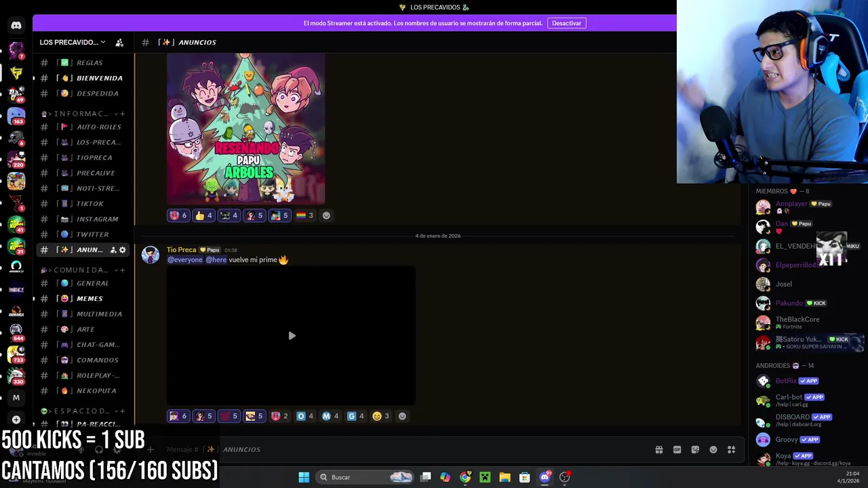Open edit channel gear on ANUNCIOS row
This screenshot has width=868, height=488.
[123, 250]
